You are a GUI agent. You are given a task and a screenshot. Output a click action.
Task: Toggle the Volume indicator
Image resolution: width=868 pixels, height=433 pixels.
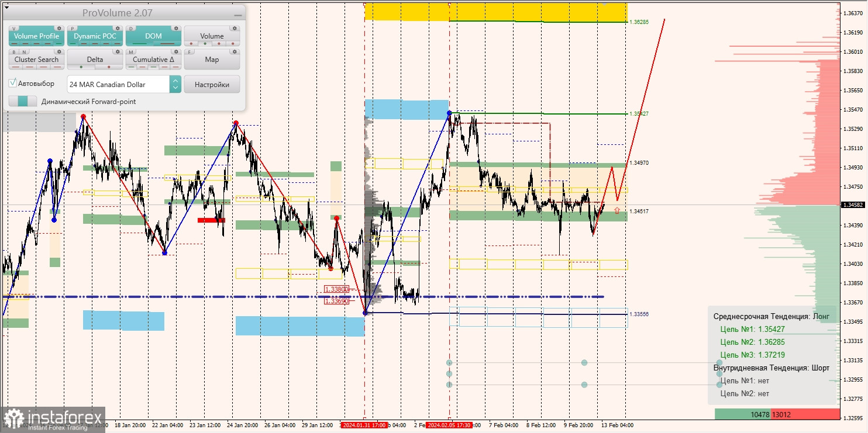(212, 36)
